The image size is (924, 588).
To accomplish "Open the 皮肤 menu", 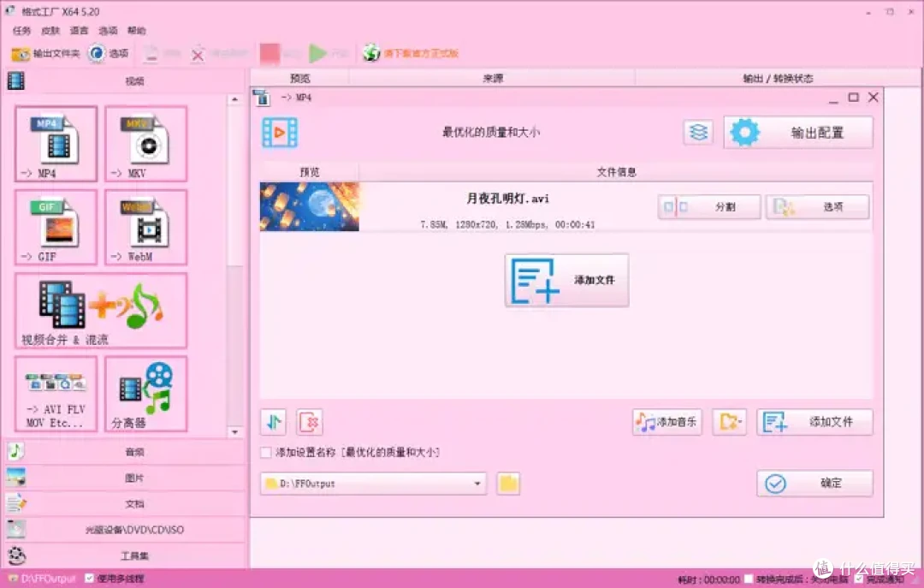I will [x=50, y=30].
